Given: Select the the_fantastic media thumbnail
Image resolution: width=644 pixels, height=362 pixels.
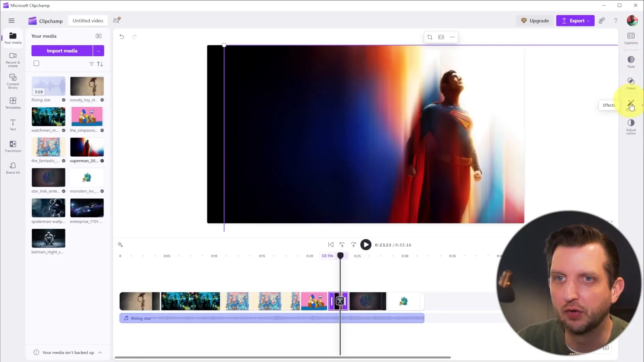Looking at the screenshot, I should [x=48, y=147].
